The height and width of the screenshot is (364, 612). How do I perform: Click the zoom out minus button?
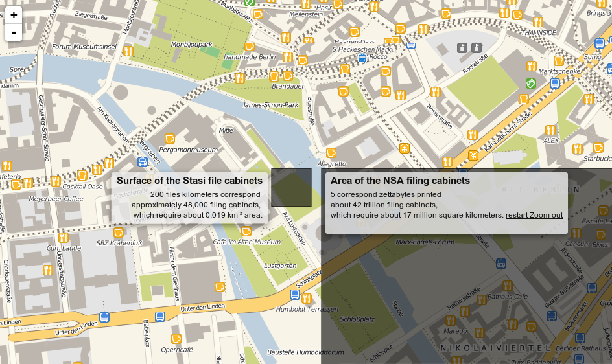point(14,32)
